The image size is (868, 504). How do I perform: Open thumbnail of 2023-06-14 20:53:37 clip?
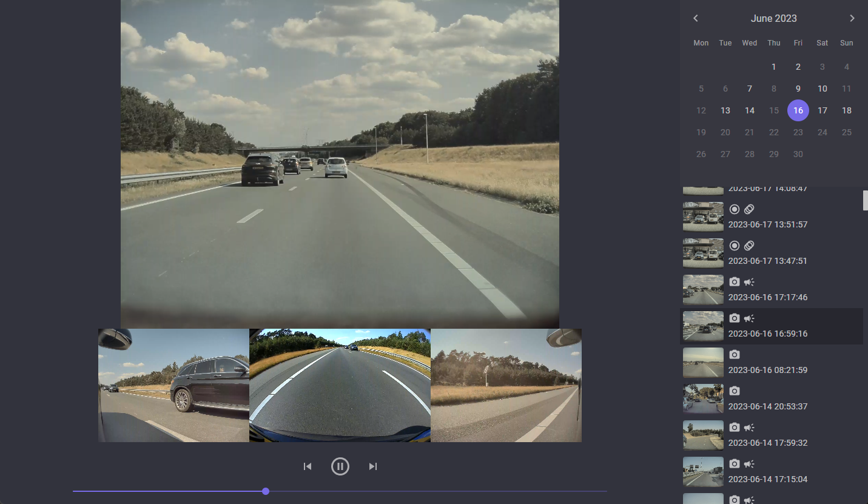(703, 398)
